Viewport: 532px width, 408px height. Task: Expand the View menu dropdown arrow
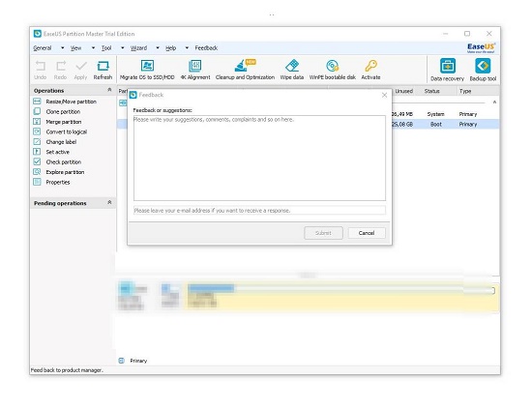tap(93, 47)
